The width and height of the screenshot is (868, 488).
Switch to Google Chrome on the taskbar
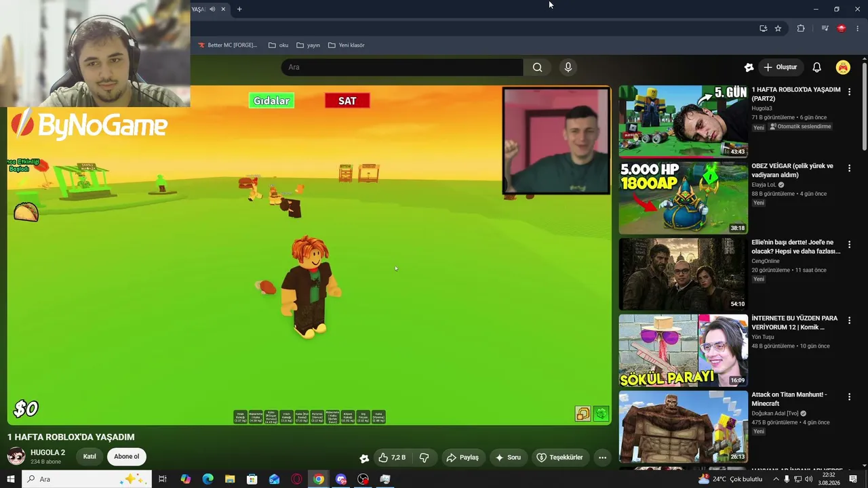(319, 479)
